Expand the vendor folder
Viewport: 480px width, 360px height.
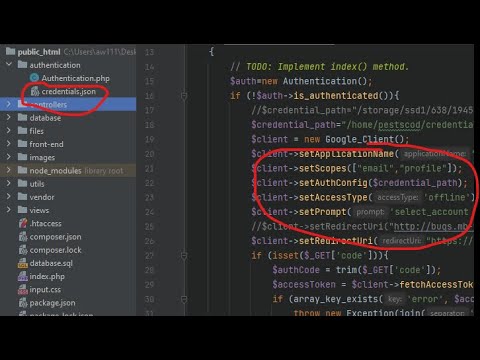9,196
